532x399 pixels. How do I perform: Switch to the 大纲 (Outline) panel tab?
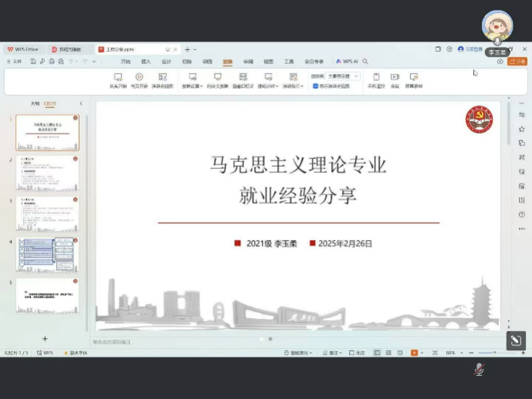[x=35, y=103]
